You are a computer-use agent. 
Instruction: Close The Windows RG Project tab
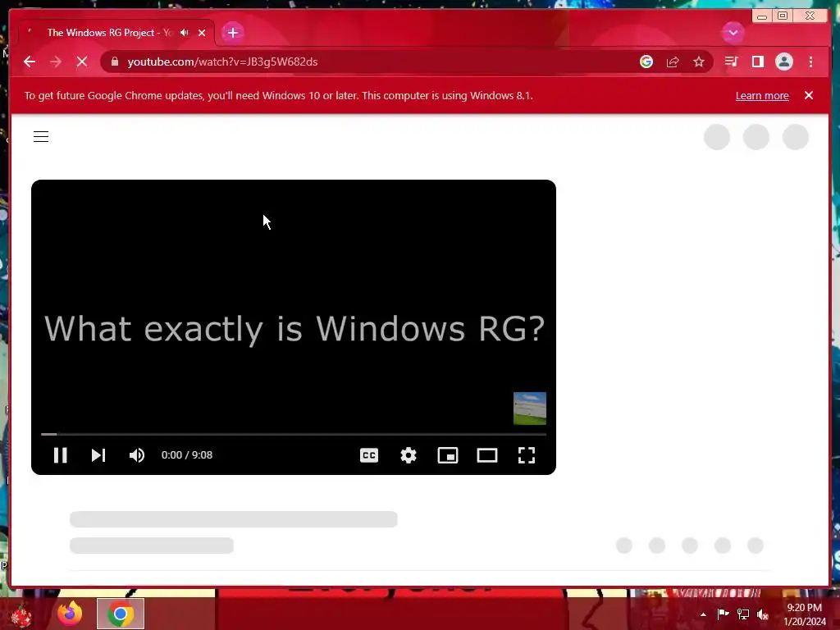pyautogui.click(x=202, y=33)
